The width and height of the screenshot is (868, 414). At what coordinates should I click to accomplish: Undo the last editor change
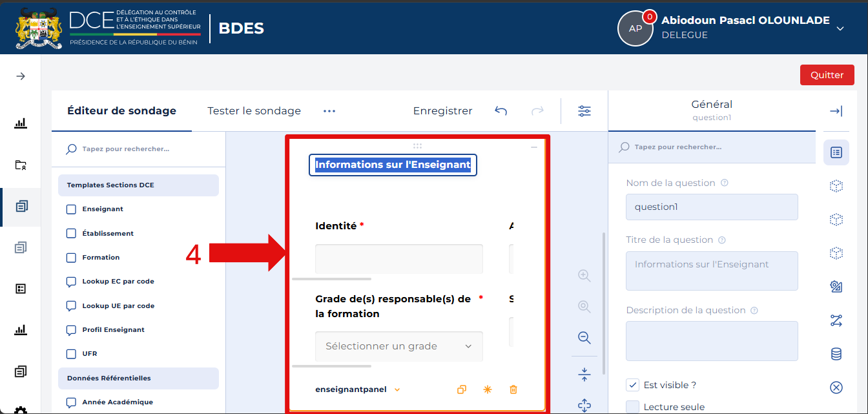[x=501, y=111]
